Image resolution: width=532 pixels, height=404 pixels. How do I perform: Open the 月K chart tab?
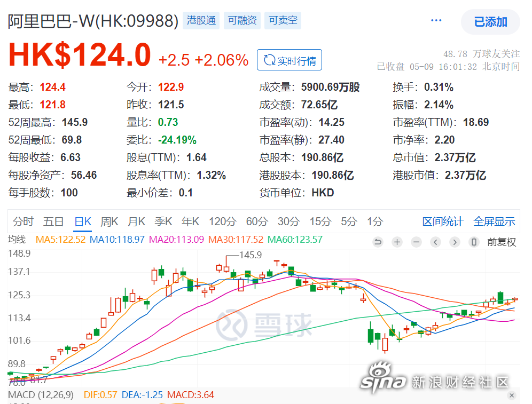point(136,221)
